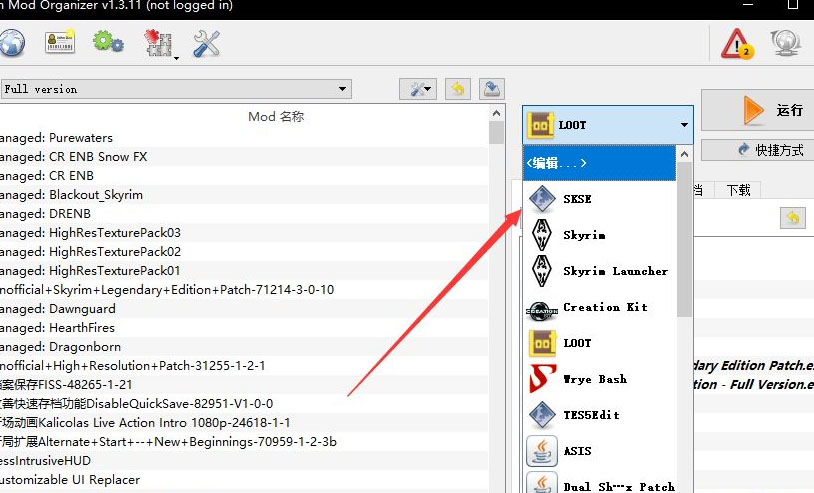Open settings wrench and screwdriver icon
Viewport: 814px width, 493px height.
(207, 43)
